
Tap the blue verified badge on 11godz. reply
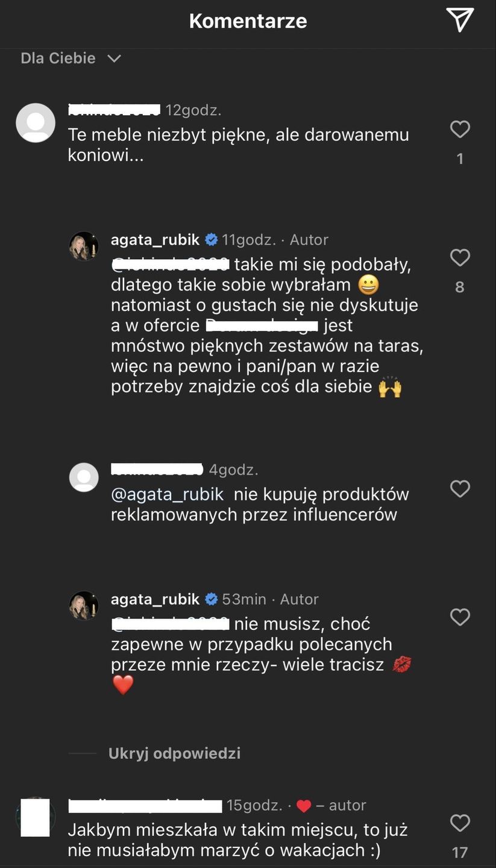[212, 240]
